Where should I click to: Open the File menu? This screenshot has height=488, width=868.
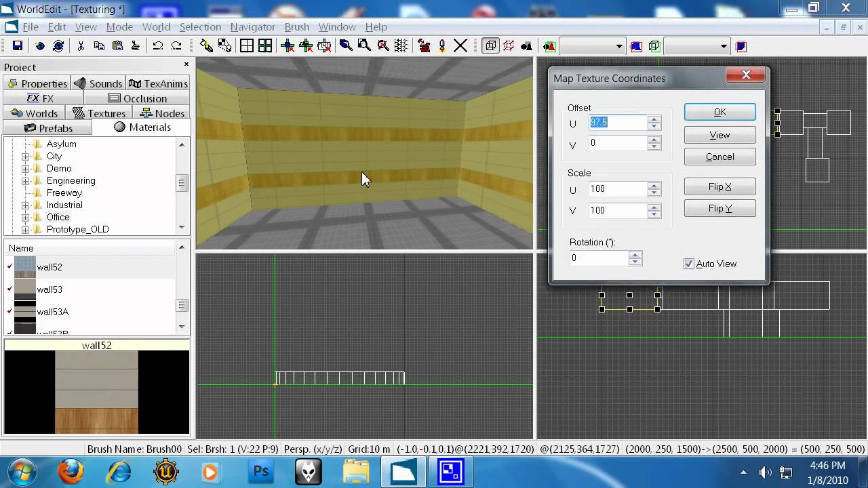tap(31, 26)
